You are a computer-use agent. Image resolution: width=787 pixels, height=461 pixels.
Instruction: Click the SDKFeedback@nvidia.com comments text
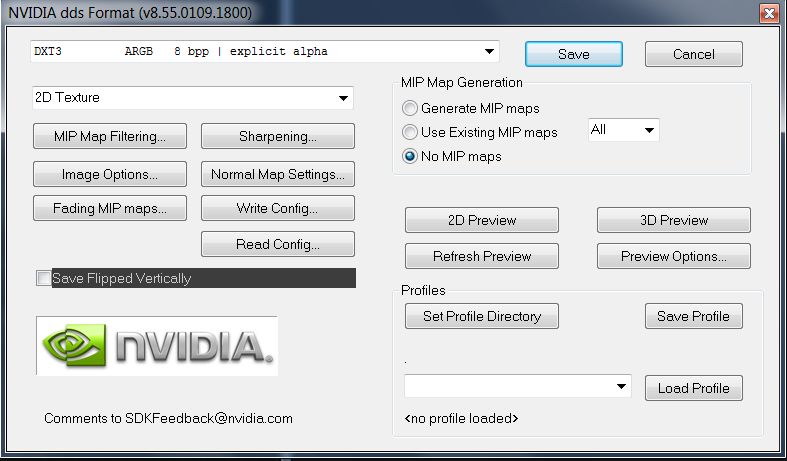coord(168,418)
